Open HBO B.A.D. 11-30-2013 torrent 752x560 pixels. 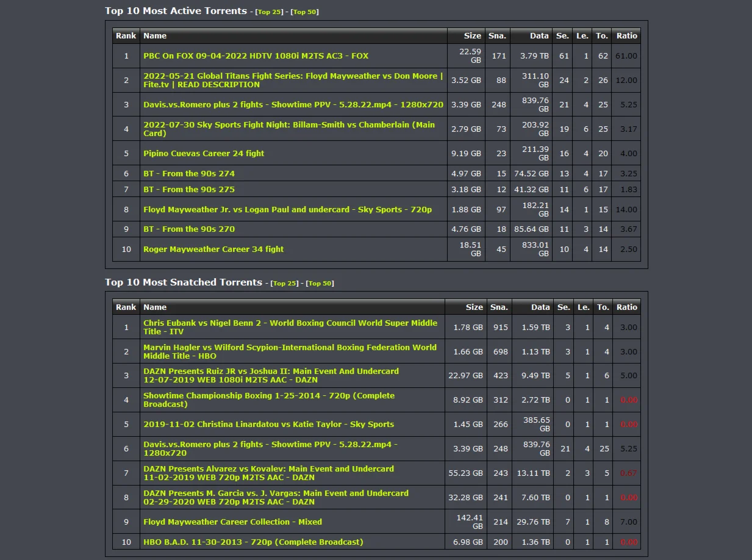point(253,542)
